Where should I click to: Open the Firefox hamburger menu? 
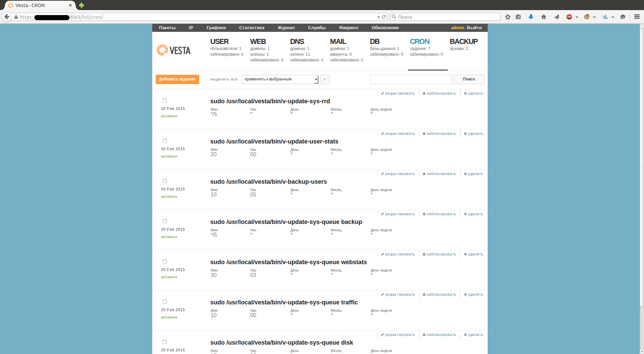tap(637, 17)
